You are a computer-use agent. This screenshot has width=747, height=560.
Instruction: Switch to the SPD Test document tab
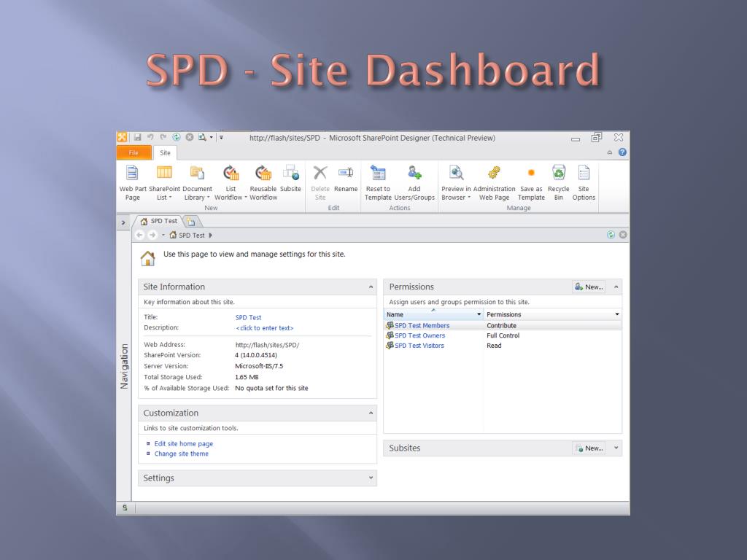tap(159, 221)
